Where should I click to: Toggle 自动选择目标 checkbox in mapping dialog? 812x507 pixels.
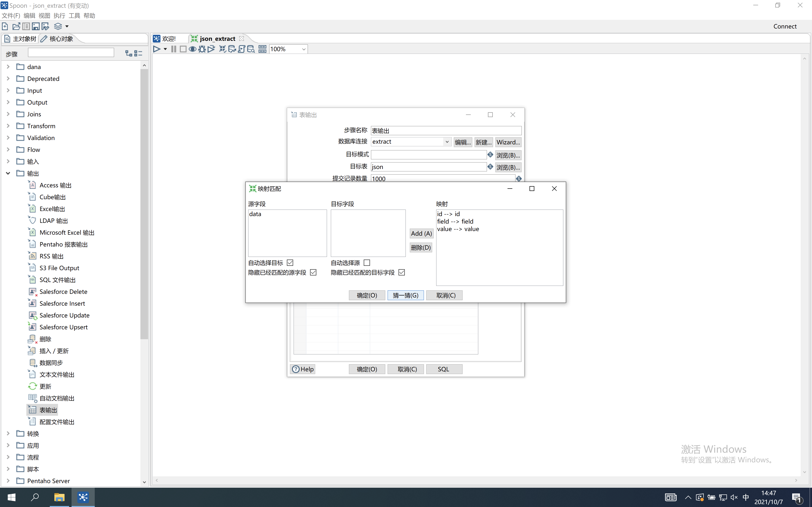[x=290, y=262]
